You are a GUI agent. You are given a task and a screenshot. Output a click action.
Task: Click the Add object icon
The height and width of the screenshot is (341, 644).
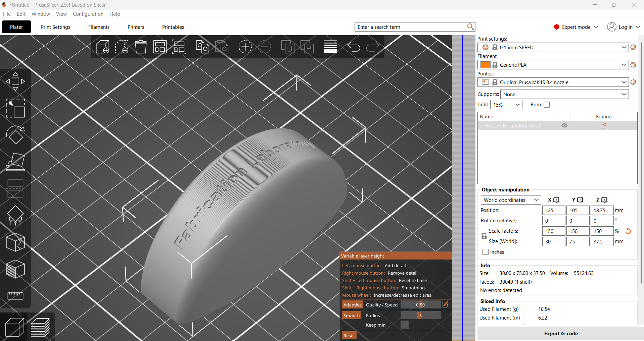click(x=103, y=47)
